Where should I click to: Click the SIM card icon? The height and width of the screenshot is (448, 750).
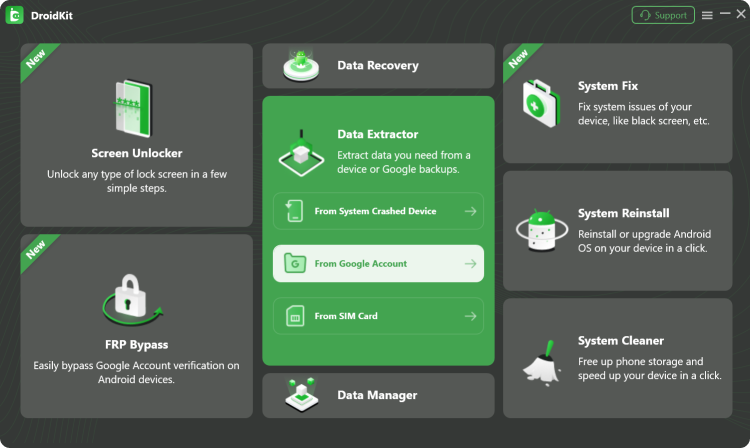(295, 316)
